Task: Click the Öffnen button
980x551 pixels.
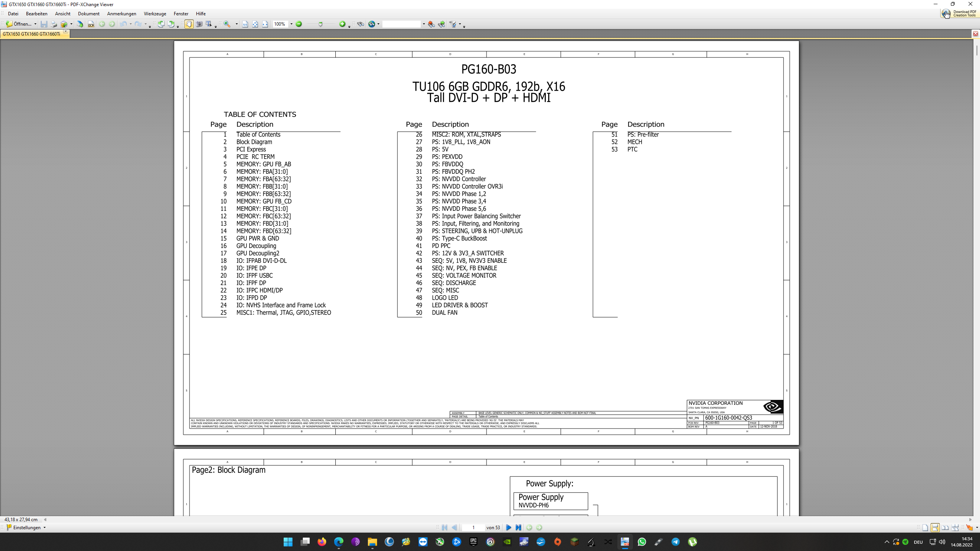Action: point(19,24)
